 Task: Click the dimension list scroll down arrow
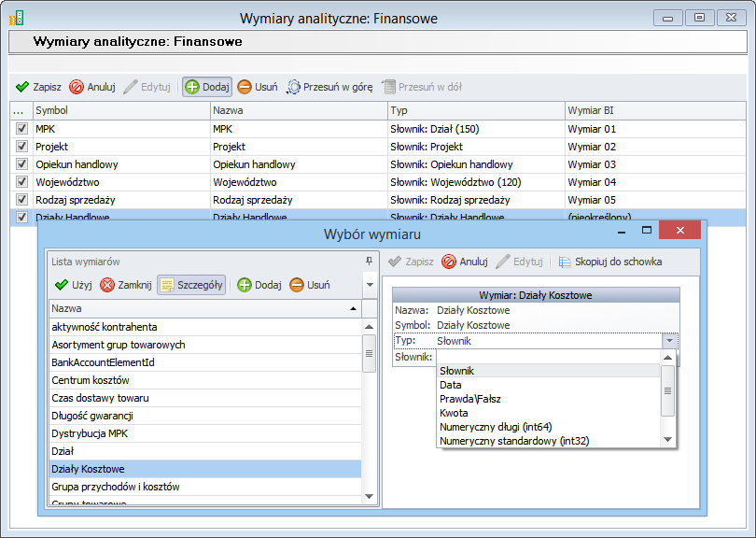point(370,496)
